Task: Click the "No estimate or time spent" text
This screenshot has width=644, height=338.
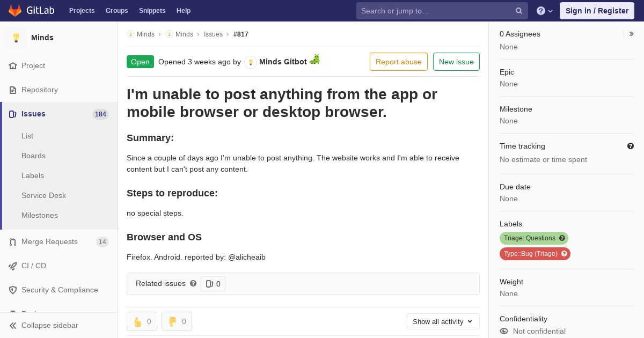Action: pos(543,159)
